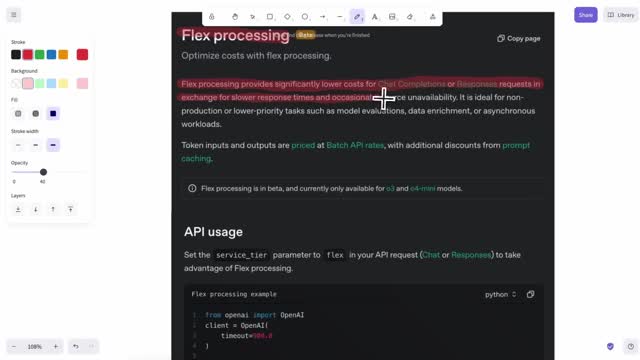
Task: Toggle the keep-tool-active lock icon
Action: [211, 17]
